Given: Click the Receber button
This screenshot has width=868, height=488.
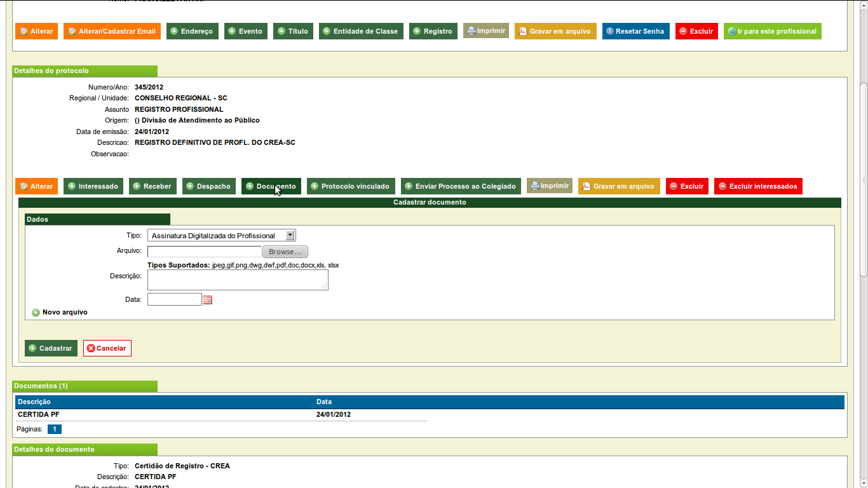Looking at the screenshot, I should click(x=153, y=186).
